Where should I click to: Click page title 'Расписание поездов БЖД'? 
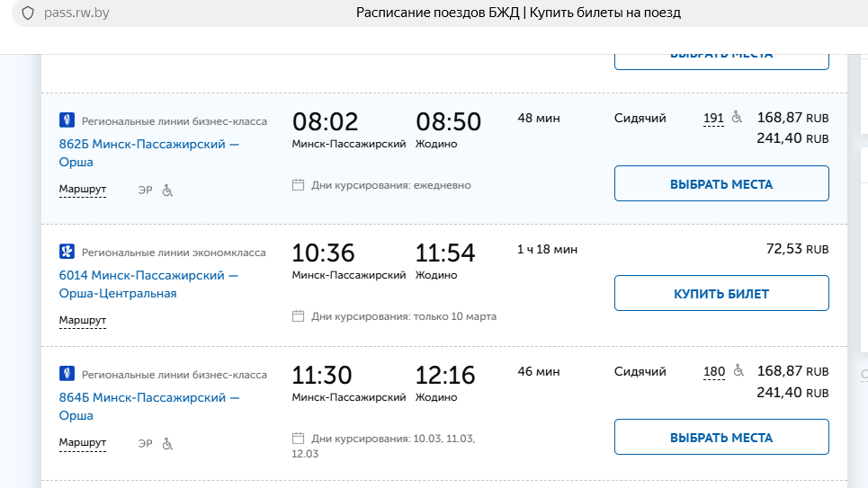click(437, 13)
